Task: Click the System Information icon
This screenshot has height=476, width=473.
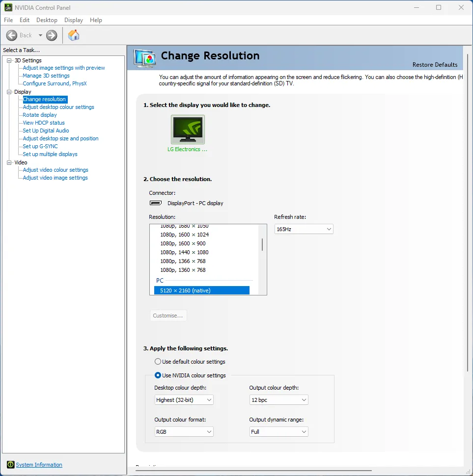Action: (x=10, y=465)
